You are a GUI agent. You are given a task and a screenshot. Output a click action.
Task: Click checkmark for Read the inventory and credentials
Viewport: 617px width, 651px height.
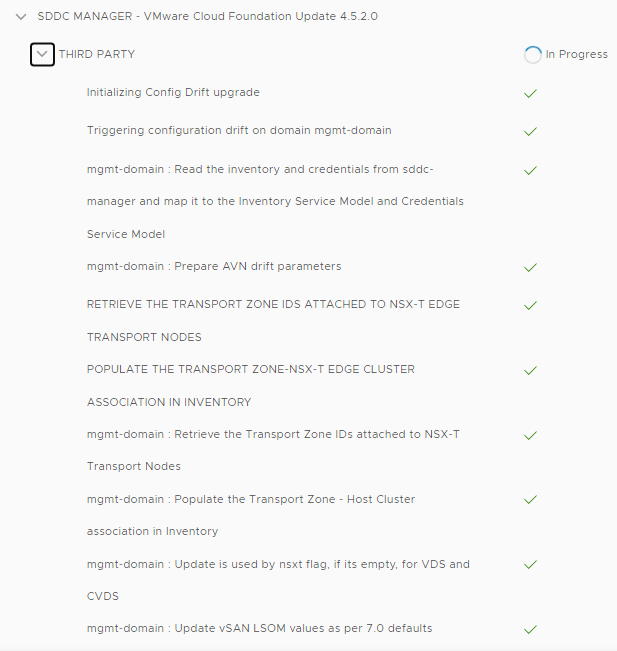tap(531, 170)
